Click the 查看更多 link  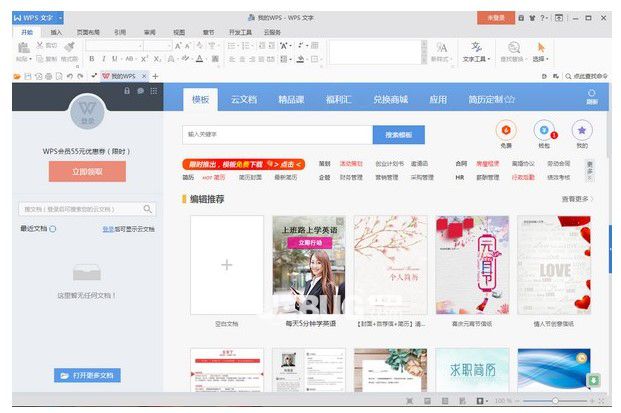pos(577,199)
